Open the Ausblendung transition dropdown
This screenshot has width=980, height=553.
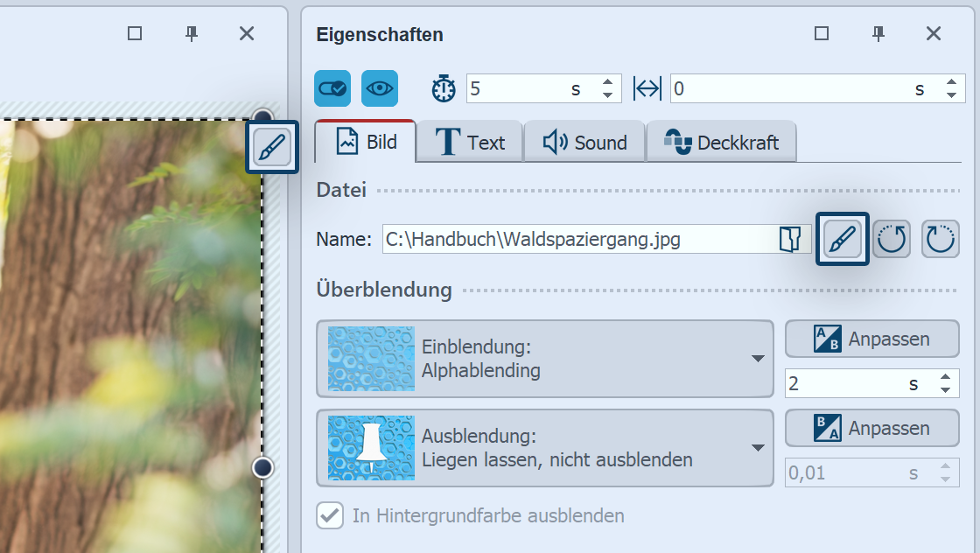pyautogui.click(x=542, y=448)
